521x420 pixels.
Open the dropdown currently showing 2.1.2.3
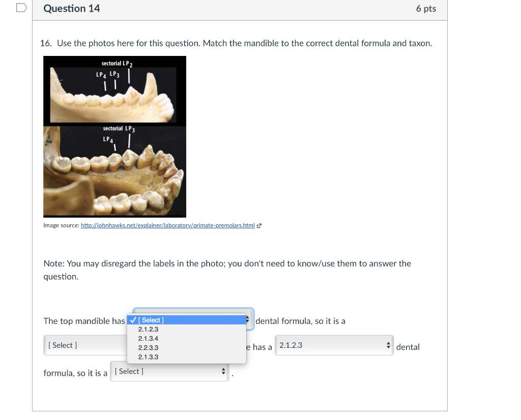333,345
